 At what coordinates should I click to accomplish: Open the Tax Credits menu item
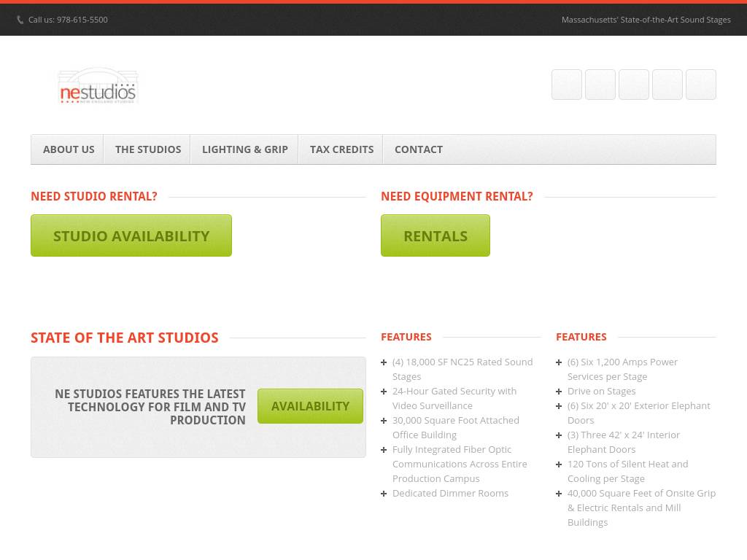point(341,149)
